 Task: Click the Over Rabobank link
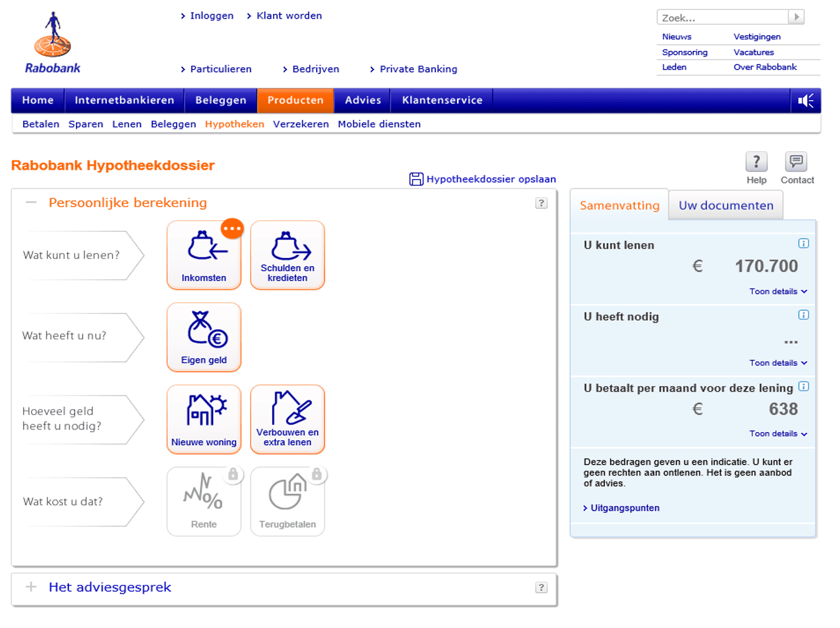coord(765,67)
